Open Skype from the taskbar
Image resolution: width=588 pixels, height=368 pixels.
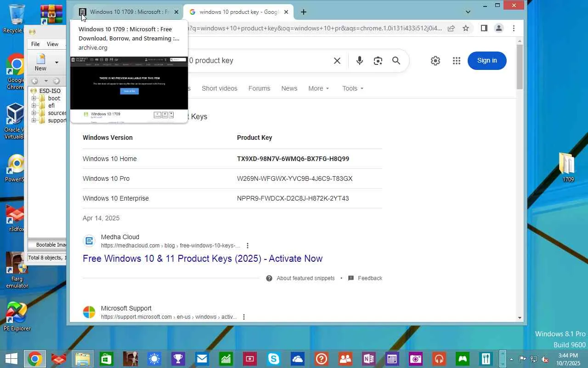pos(274,359)
